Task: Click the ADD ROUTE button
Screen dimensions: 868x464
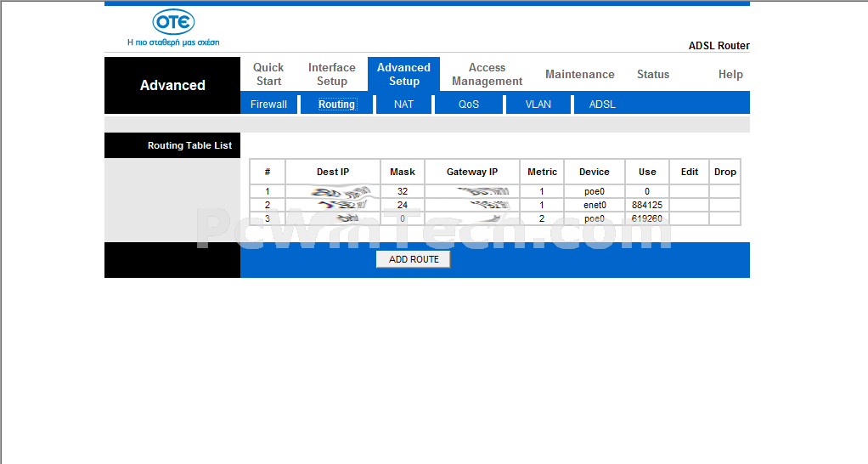Action: coord(413,259)
